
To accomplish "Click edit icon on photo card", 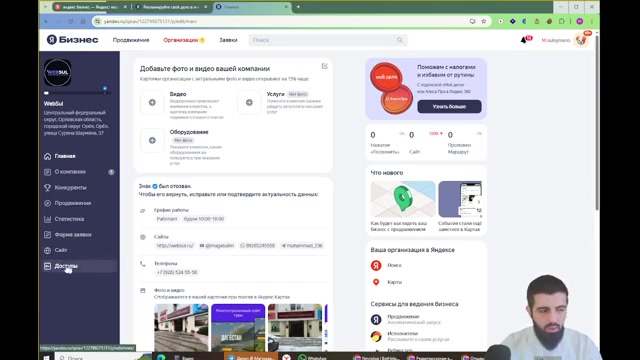I will pyautogui.click(x=324, y=66).
